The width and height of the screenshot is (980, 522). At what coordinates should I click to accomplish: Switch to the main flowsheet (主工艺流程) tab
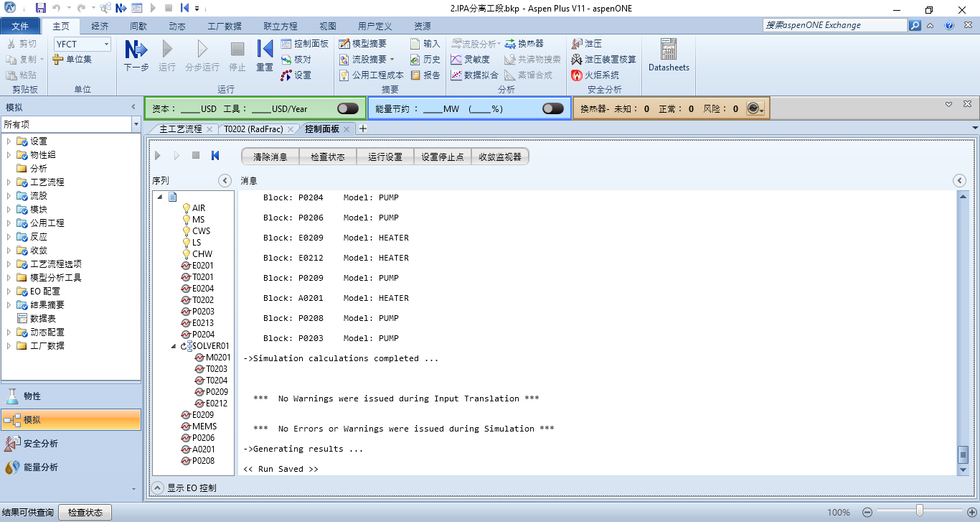click(181, 129)
